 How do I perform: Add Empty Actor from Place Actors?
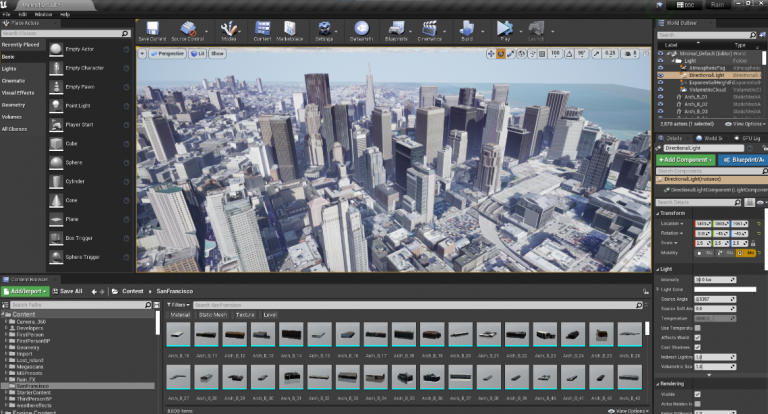(x=90, y=49)
